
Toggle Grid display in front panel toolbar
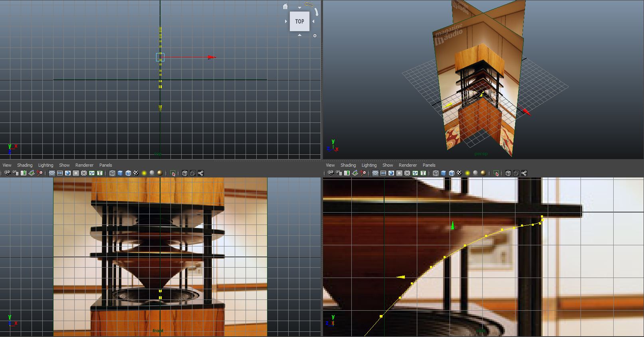click(x=52, y=173)
